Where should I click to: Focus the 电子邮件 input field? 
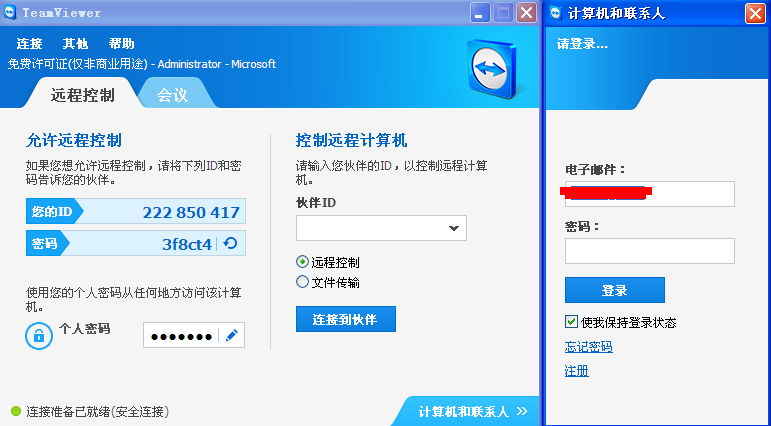[x=650, y=193]
